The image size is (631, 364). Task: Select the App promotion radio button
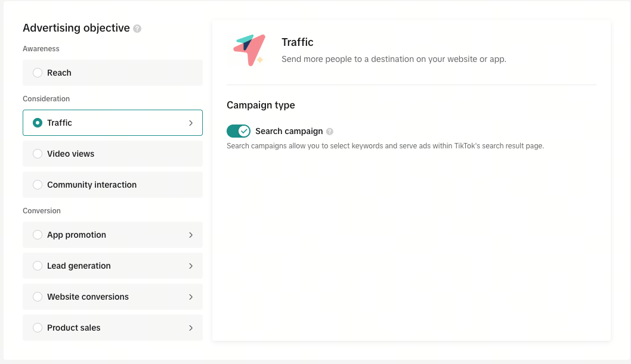click(x=38, y=235)
